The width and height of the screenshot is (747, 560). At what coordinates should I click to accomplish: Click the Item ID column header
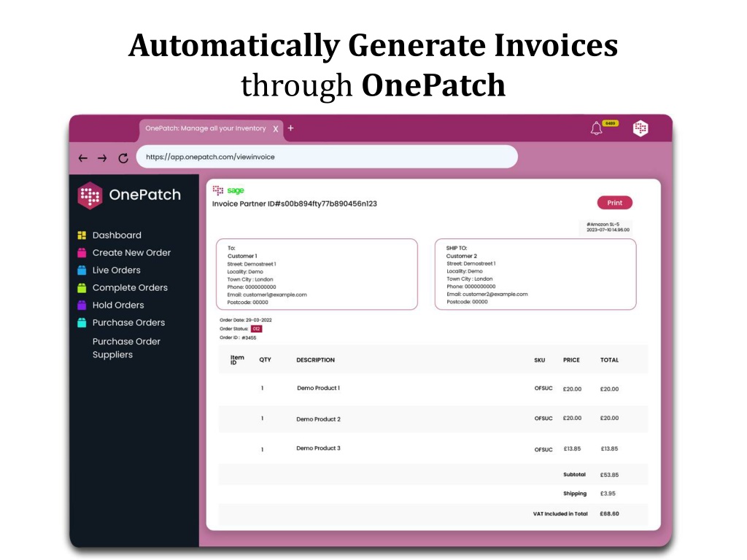237,360
